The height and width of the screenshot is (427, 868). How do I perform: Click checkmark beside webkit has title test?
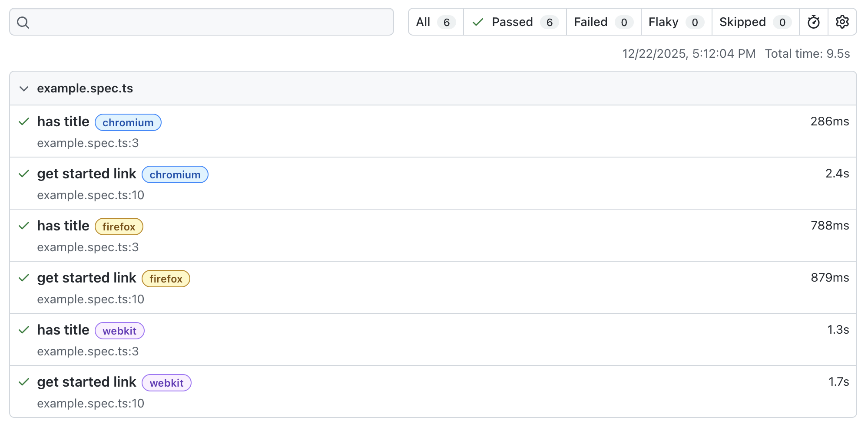coord(24,330)
